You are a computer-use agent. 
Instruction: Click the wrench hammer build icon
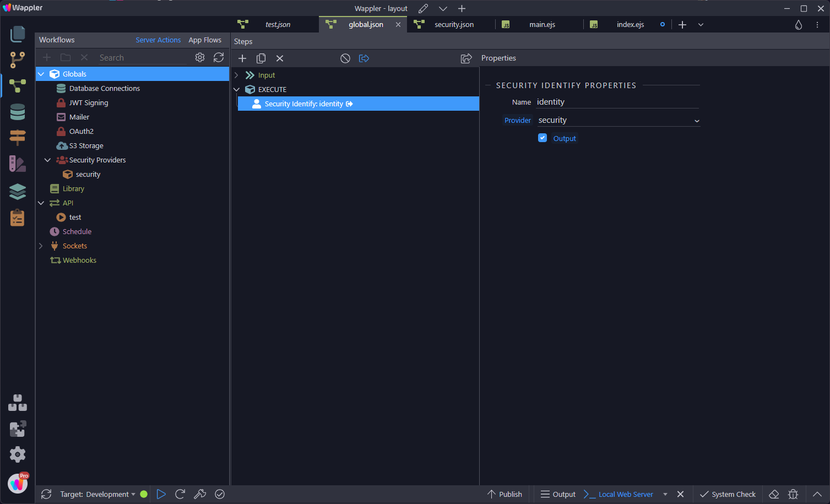[200, 494]
